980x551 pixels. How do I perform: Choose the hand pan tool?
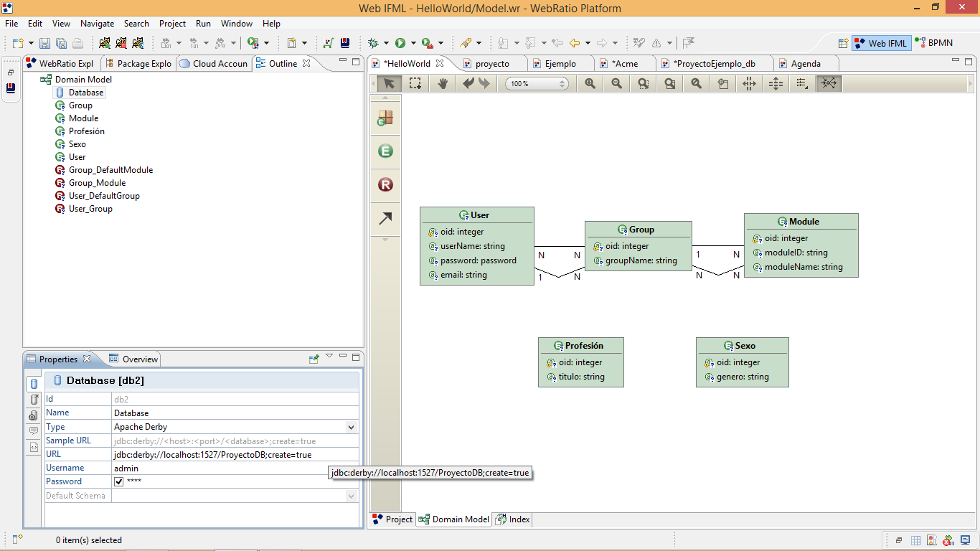pyautogui.click(x=443, y=83)
